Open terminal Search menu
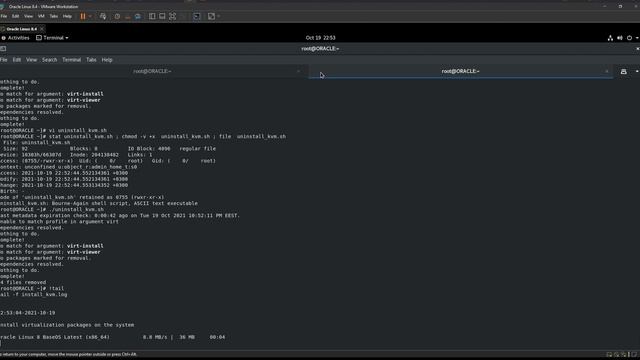Image resolution: width=640 pixels, height=360 pixels. coord(49,60)
